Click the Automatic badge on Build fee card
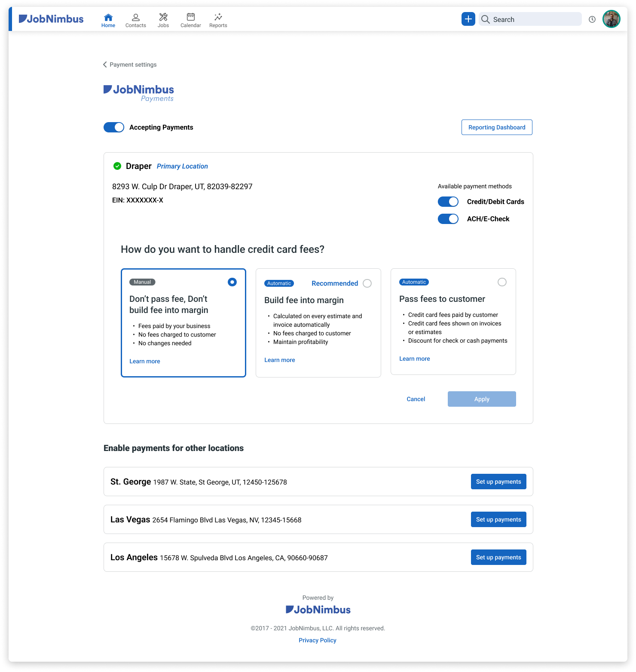 point(279,283)
